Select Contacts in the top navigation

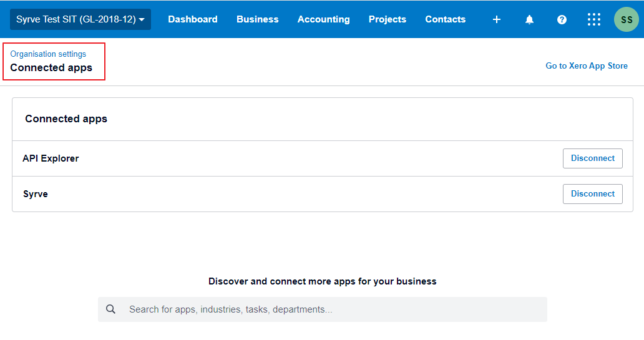[x=445, y=19]
